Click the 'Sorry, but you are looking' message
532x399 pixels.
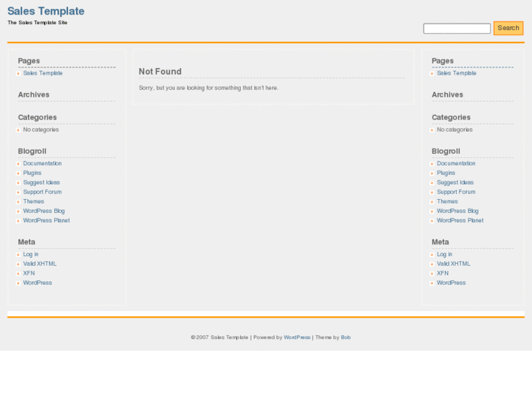[x=209, y=88]
